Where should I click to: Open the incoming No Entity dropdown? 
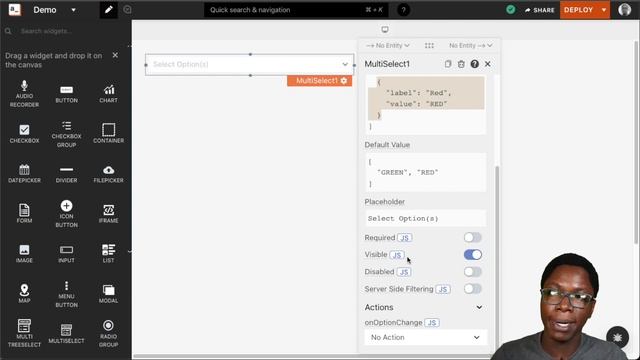387,45
